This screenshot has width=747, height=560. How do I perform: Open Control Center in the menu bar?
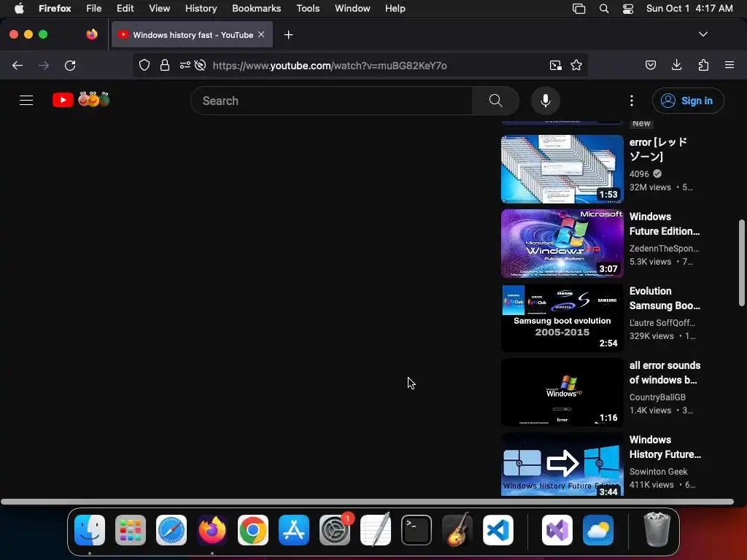[628, 8]
